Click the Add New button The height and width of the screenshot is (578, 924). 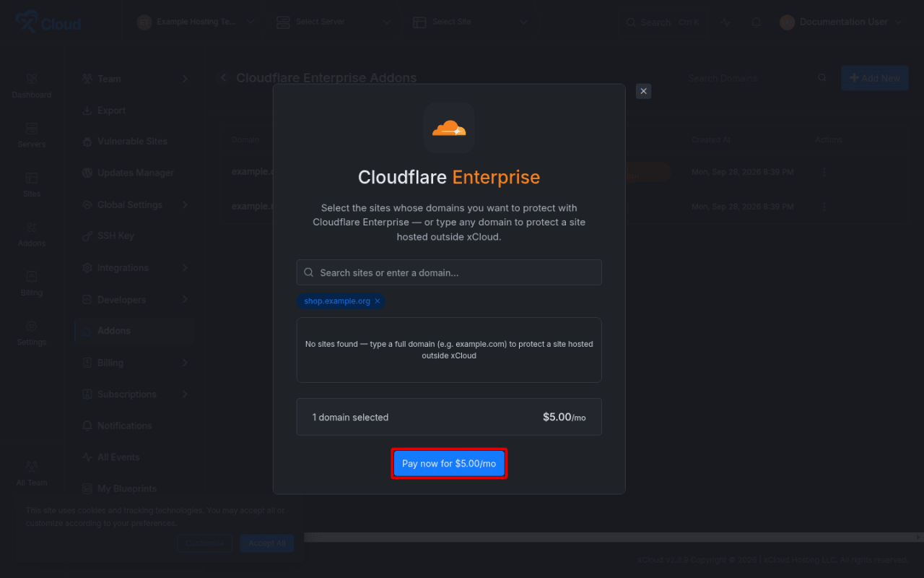(x=875, y=78)
